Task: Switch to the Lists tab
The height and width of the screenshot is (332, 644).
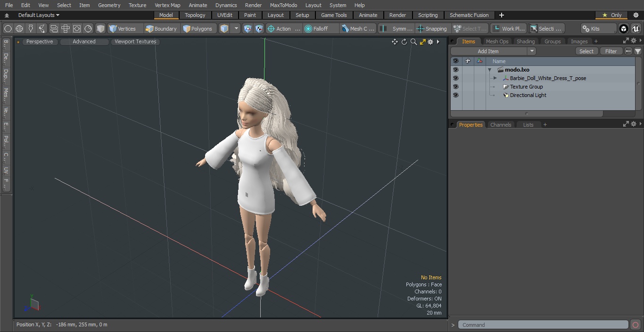Action: [528, 125]
